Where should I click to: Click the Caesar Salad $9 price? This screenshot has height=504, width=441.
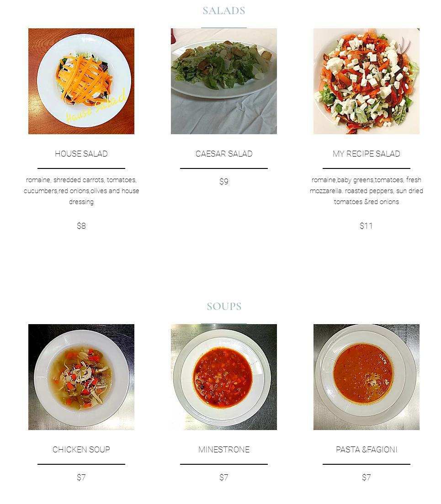(224, 182)
